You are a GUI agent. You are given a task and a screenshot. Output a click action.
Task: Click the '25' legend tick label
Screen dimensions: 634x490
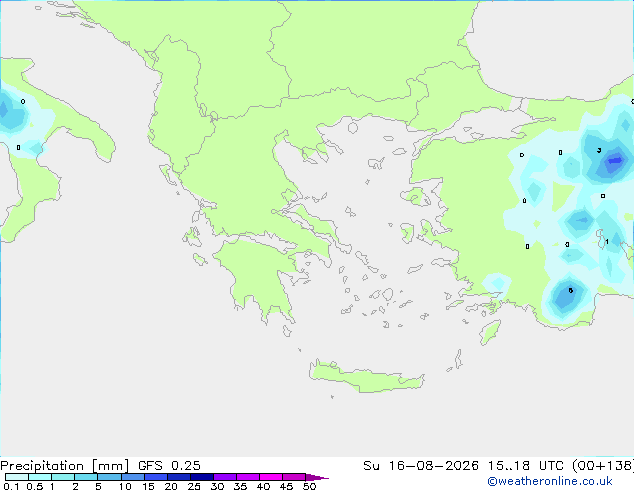pos(194,486)
